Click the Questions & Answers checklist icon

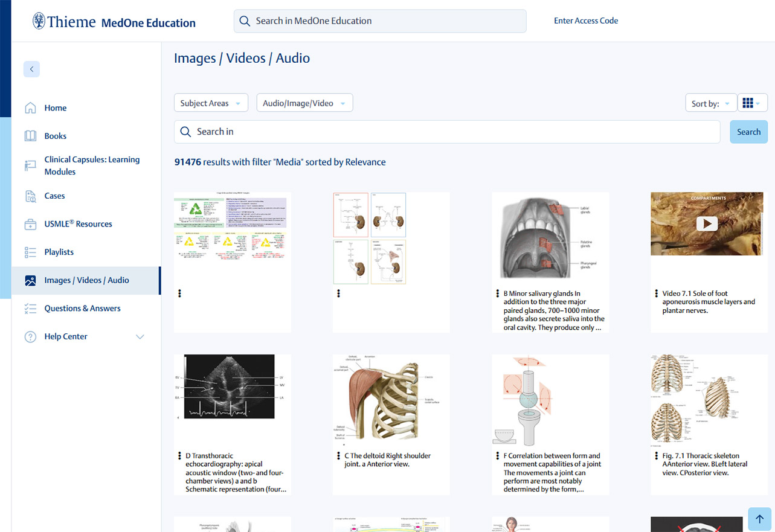click(x=30, y=309)
